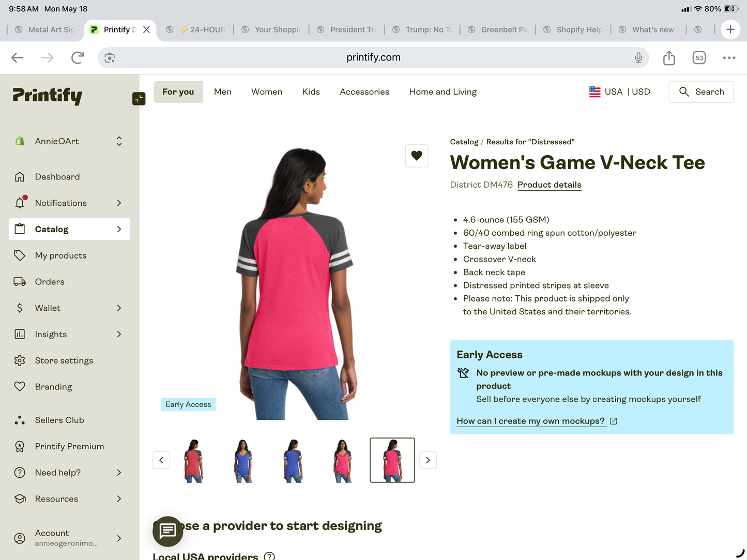This screenshot has height=560, width=747.
Task: Select the pink tee front-view thumbnail
Action: (342, 461)
